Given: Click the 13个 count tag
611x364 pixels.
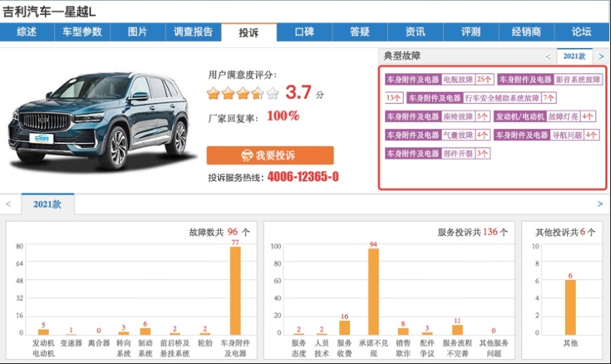Looking at the screenshot, I should point(394,97).
